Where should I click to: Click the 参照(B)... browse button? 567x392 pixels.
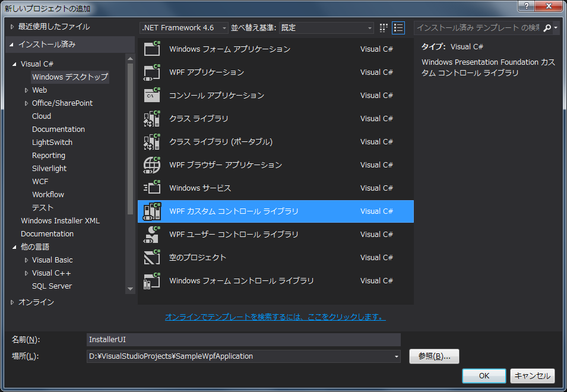[x=434, y=356]
